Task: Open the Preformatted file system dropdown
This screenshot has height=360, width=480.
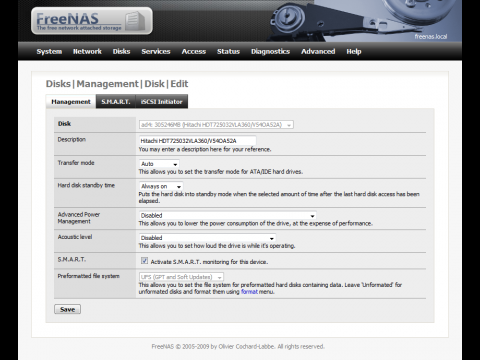Action: (181, 277)
